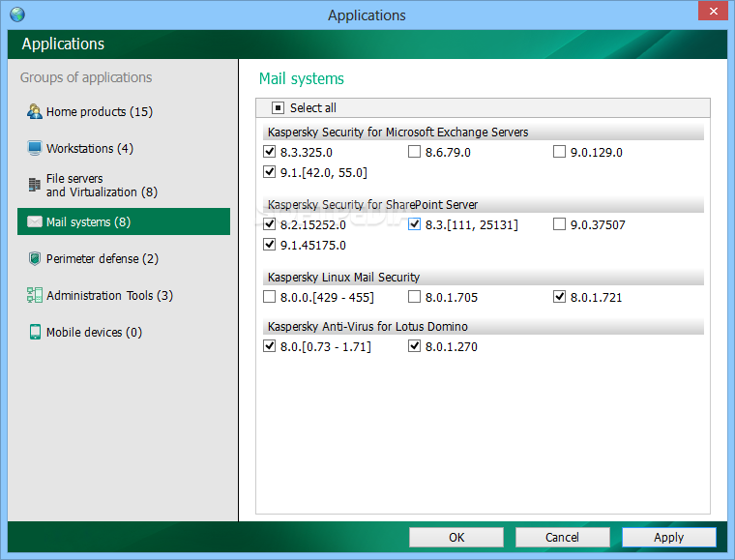Select the Mail systems (8) group
Image resolution: width=735 pixels, height=560 pixels.
[124, 221]
